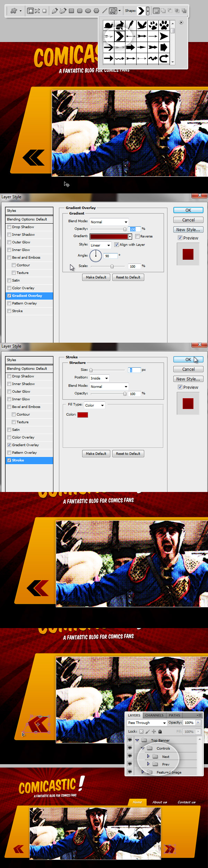Click the red stroke Color swatch
The width and height of the screenshot is (208, 868).
tap(83, 415)
